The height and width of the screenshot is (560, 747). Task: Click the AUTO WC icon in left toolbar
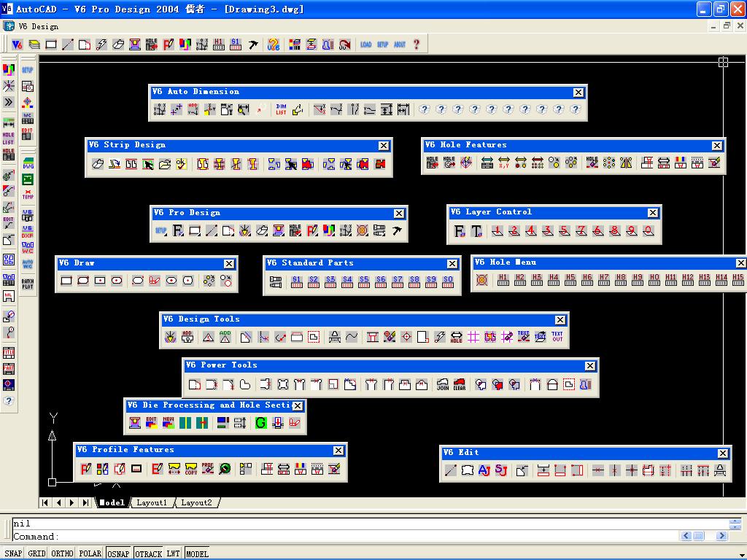(x=28, y=263)
